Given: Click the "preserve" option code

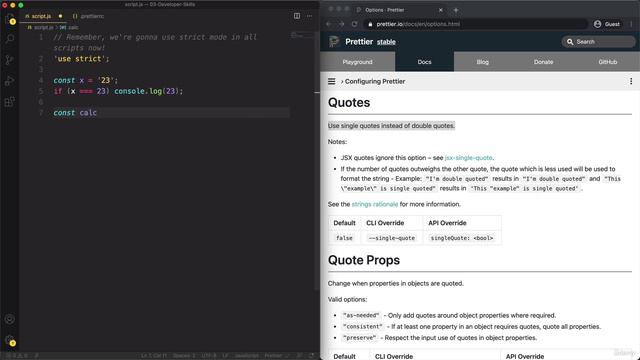Looking at the screenshot, I should click(x=360, y=338).
